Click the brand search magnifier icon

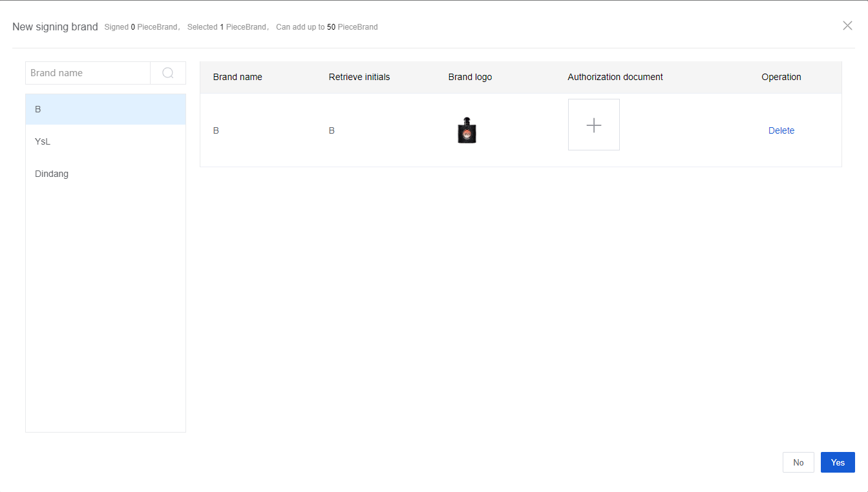[168, 73]
